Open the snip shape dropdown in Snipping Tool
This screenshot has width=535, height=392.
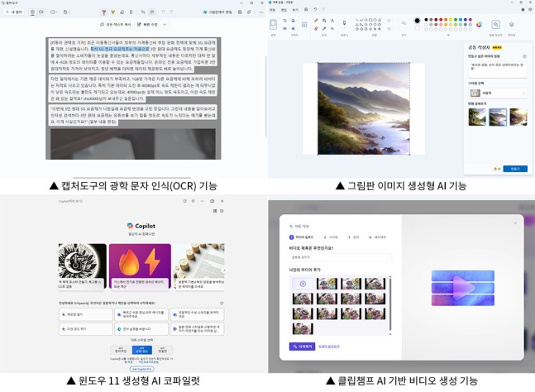pos(54,12)
